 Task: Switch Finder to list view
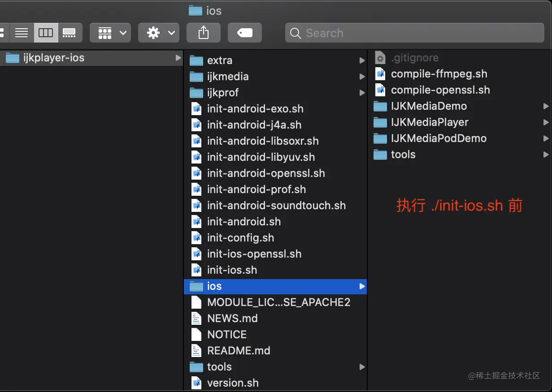coord(22,33)
